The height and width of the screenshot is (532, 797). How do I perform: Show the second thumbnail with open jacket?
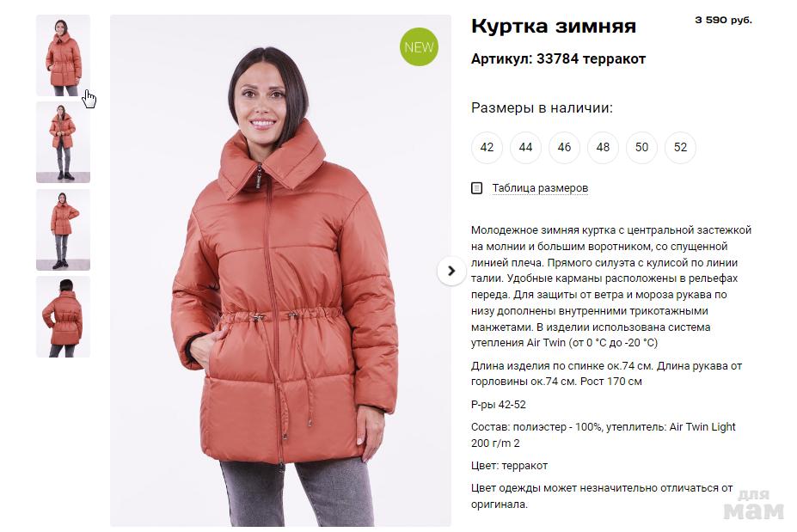63,143
